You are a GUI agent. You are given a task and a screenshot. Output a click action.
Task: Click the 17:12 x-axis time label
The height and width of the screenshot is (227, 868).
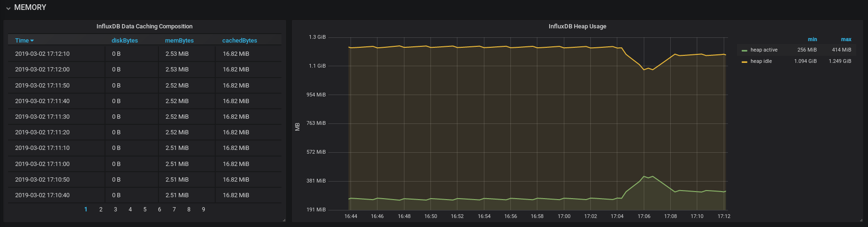pos(724,217)
